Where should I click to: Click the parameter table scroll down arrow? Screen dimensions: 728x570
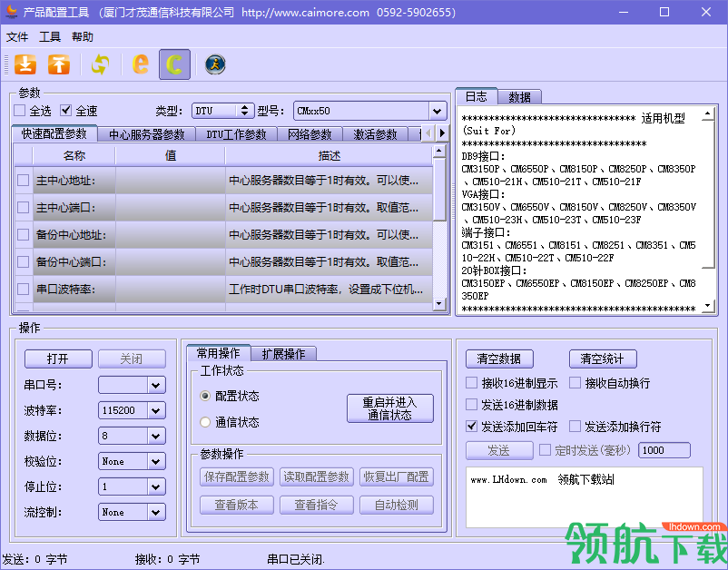pos(439,304)
